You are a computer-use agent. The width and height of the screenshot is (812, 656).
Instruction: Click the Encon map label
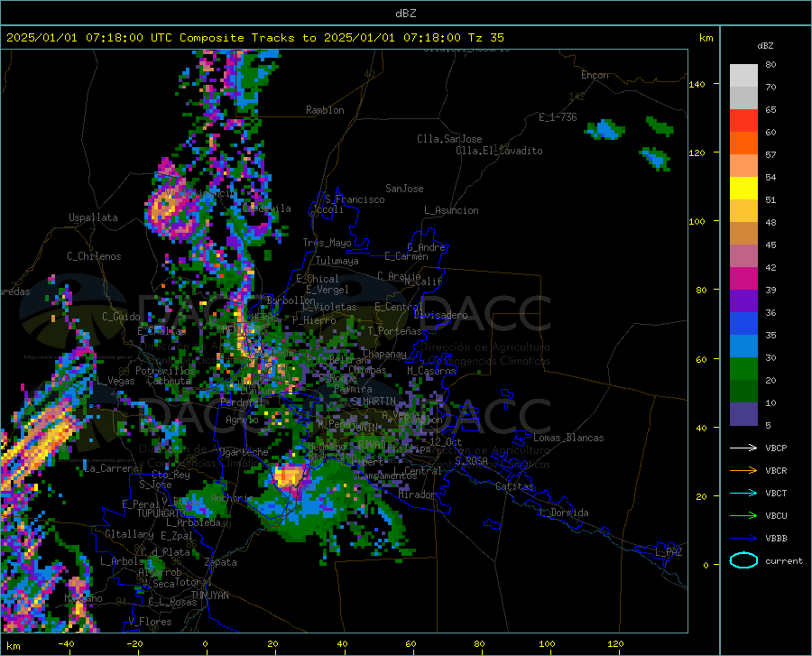tap(595, 75)
